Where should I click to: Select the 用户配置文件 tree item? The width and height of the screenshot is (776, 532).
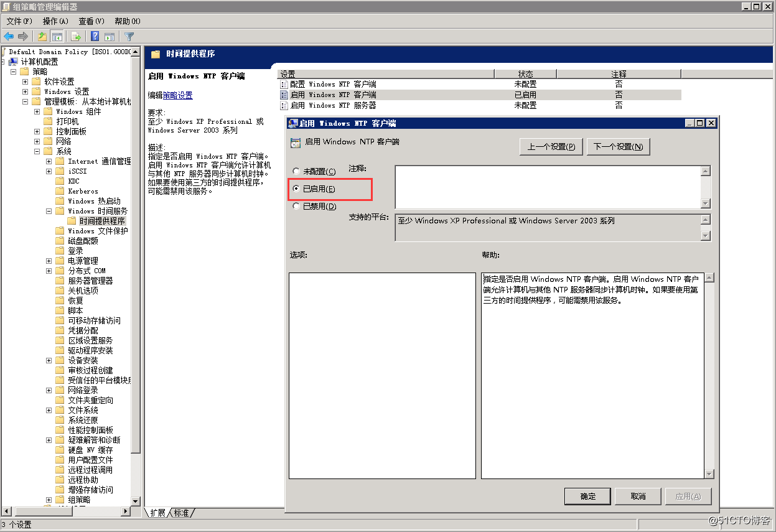tap(90, 460)
